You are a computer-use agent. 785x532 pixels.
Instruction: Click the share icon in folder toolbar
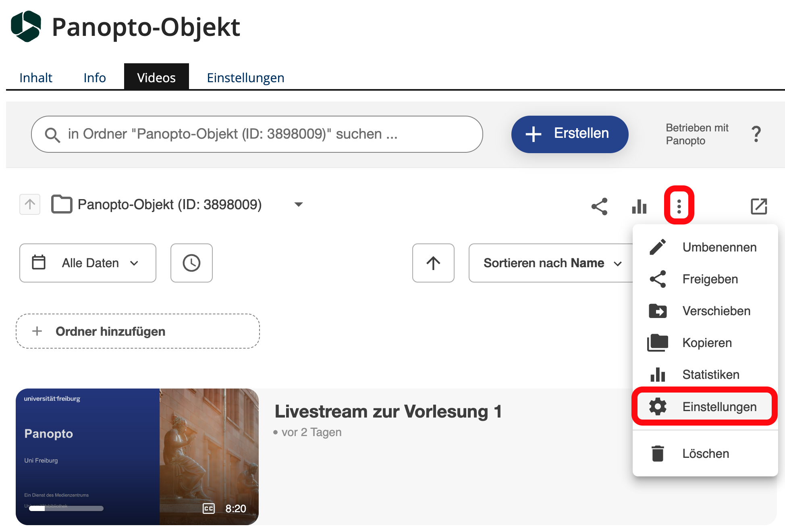[599, 206]
